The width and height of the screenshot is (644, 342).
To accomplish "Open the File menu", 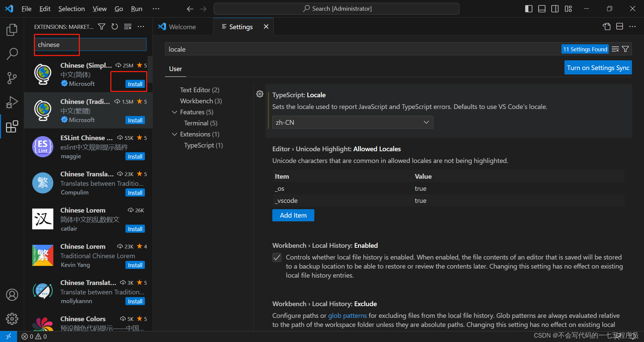I will pyautogui.click(x=26, y=9).
